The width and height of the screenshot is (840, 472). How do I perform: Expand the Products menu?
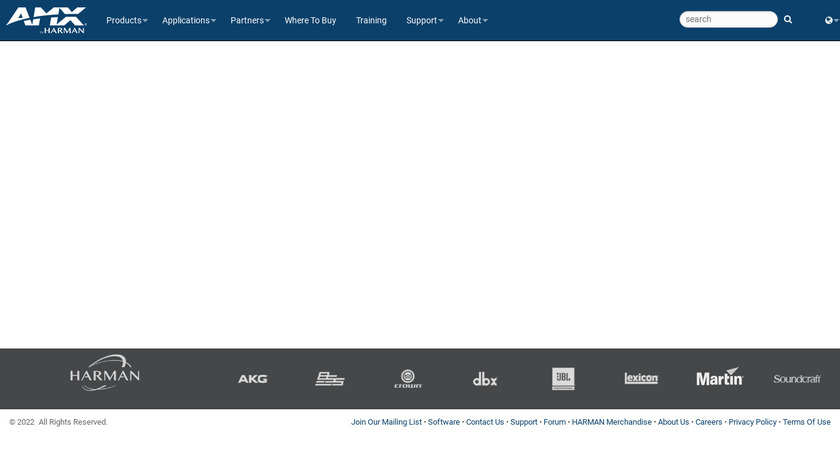point(127,20)
